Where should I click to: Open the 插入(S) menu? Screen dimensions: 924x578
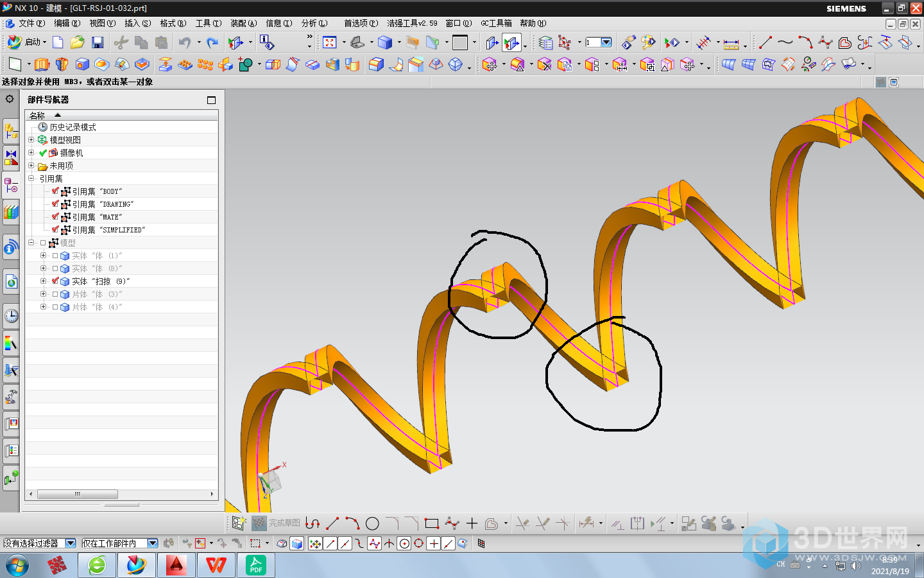(137, 23)
